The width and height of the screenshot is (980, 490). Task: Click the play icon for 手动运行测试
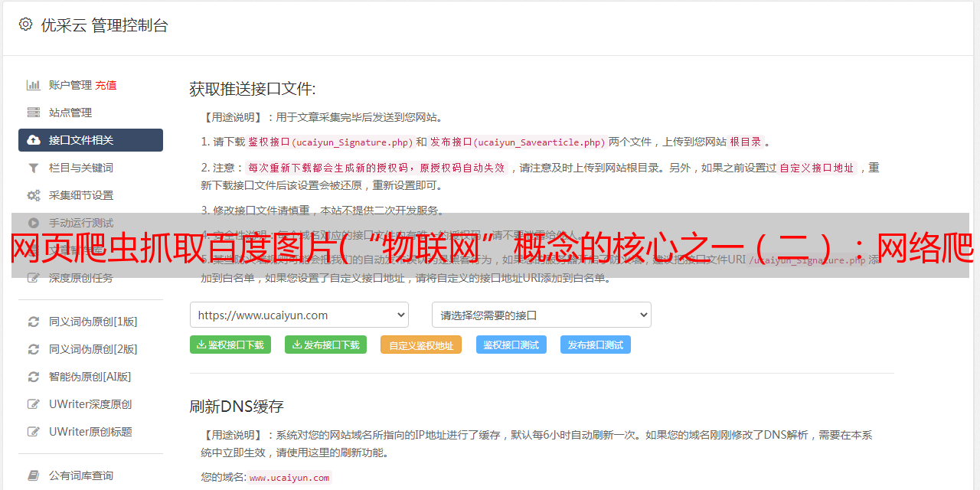(34, 223)
